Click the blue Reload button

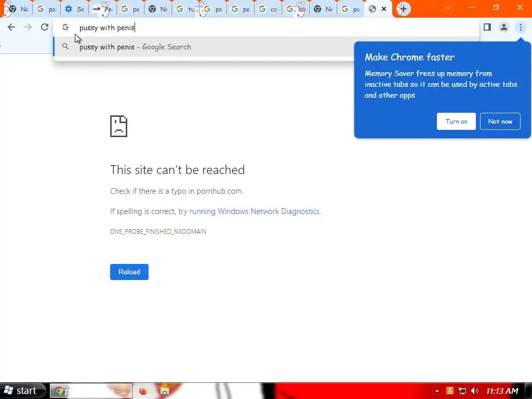coord(129,272)
